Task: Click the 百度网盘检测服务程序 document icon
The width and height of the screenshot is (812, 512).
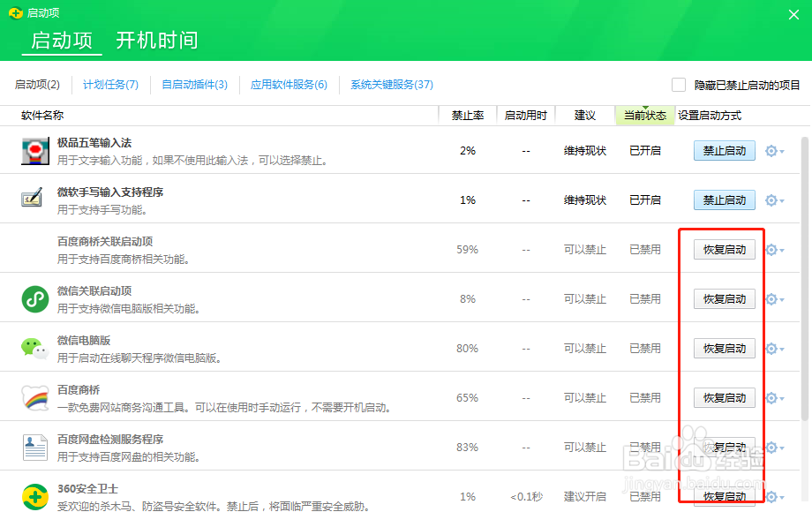Action: [35, 447]
